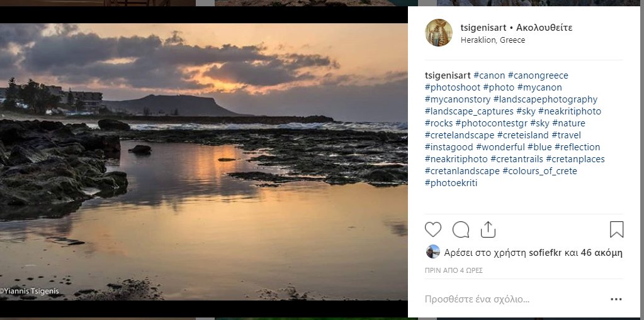Open the #cretelandscape hashtag
This screenshot has width=644, height=320.
pos(460,135)
